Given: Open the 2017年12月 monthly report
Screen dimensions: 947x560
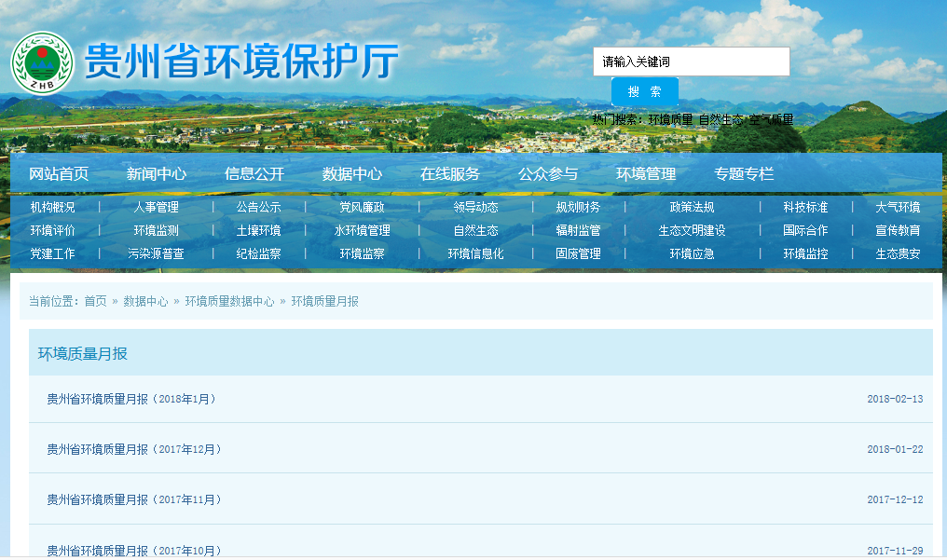Looking at the screenshot, I should pyautogui.click(x=135, y=449).
